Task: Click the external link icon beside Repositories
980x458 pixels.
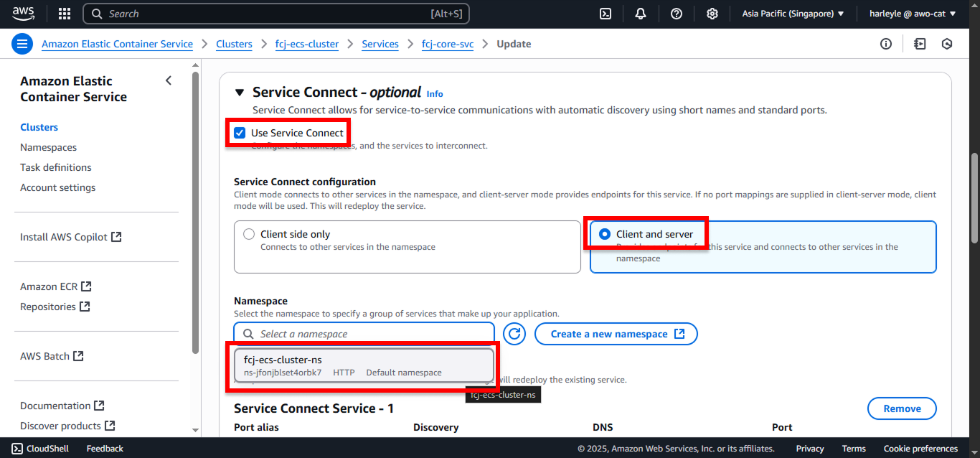Action: [x=85, y=307]
